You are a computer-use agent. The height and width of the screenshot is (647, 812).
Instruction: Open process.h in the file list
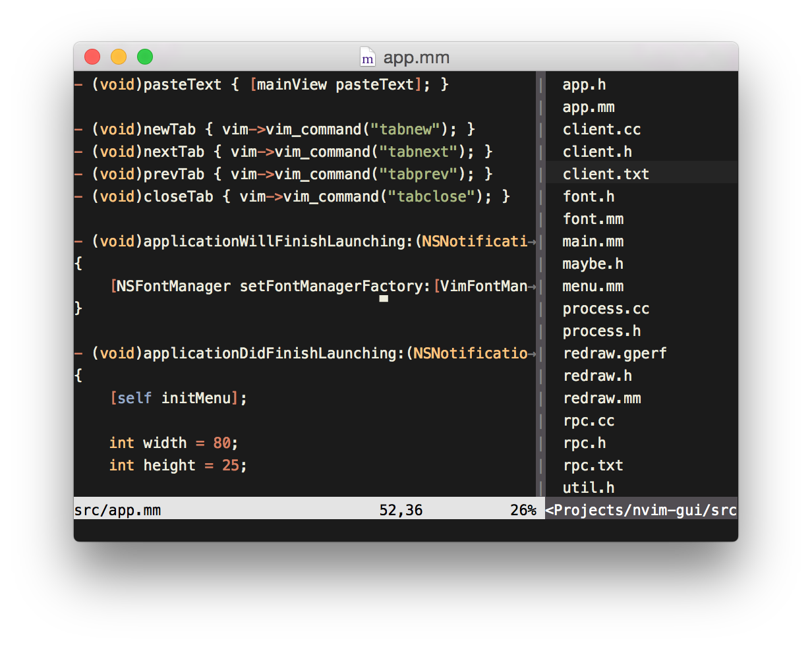pyautogui.click(x=602, y=331)
